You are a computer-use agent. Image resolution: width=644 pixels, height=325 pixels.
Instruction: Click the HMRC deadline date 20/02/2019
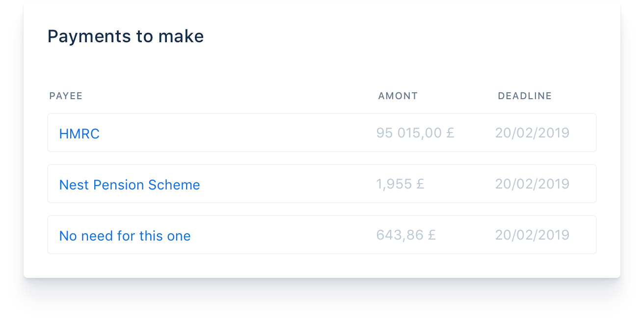pyautogui.click(x=532, y=133)
